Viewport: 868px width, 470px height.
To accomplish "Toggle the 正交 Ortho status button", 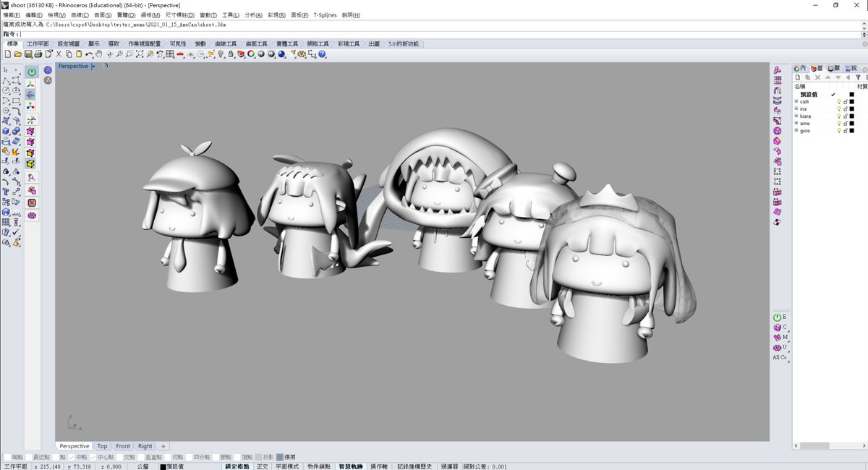I will [x=262, y=466].
